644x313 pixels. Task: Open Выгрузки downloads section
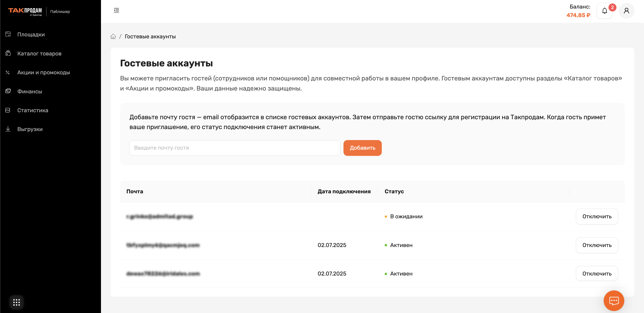pyautogui.click(x=30, y=129)
